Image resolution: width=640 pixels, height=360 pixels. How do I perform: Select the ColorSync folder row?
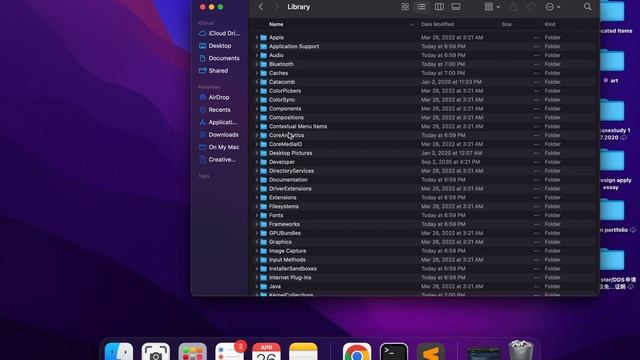coord(424,100)
